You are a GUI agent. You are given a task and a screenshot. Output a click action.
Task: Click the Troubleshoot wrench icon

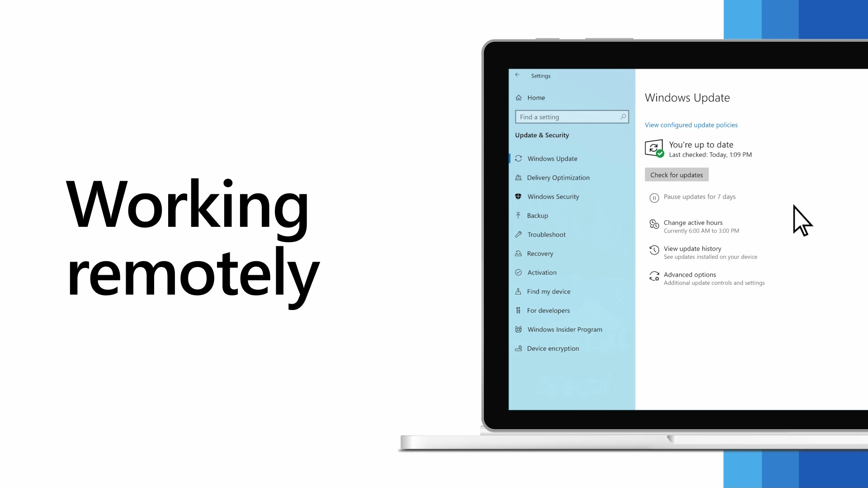(518, 234)
